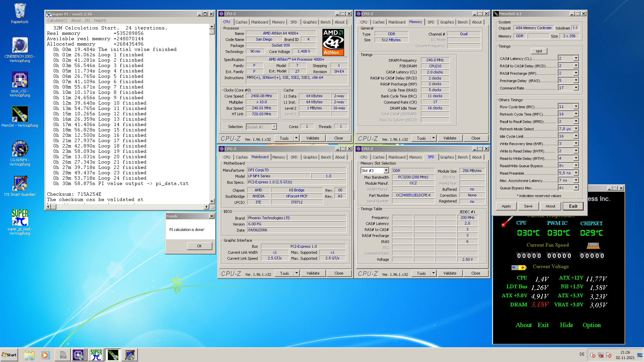Viewport: 644px width, 362px height.
Task: Click the DRAM Frequency value 240.0 MHz
Action: coord(435,60)
